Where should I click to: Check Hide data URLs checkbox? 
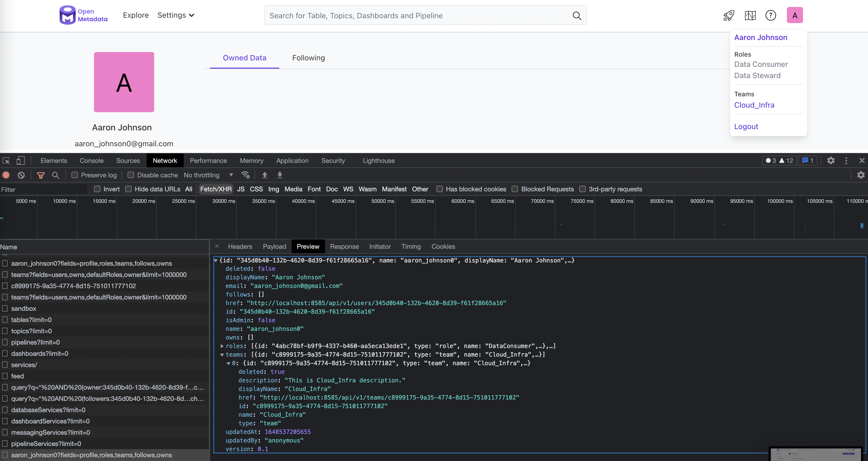[128, 189]
